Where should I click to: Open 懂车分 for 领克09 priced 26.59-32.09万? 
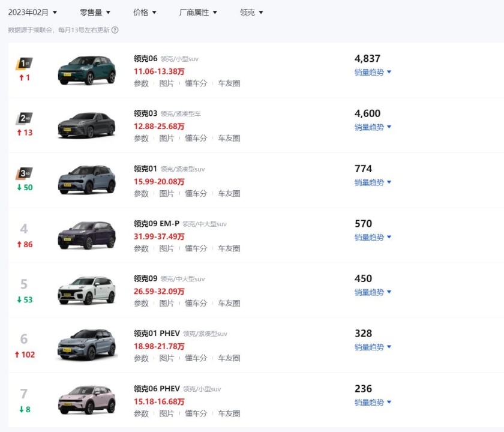(x=196, y=304)
